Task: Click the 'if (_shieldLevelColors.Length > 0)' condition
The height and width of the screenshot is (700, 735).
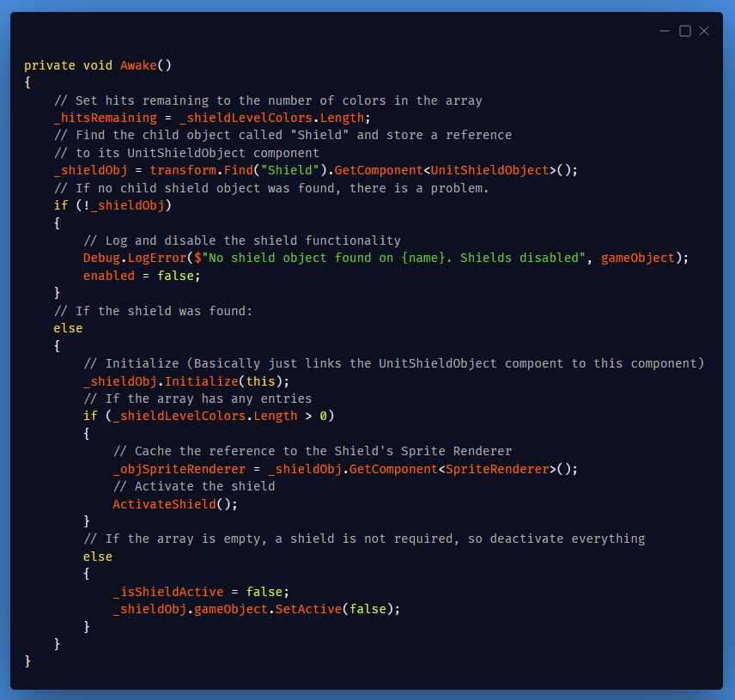Action: (x=209, y=416)
